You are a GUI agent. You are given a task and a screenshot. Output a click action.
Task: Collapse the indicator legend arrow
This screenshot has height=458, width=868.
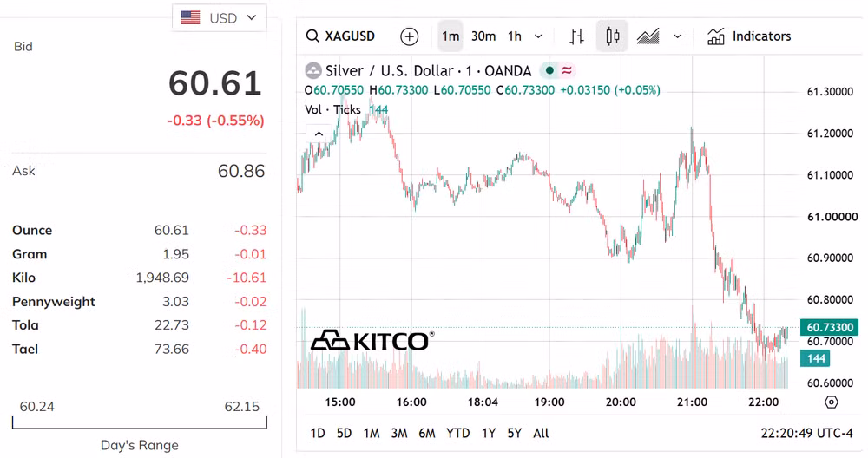pos(319,134)
